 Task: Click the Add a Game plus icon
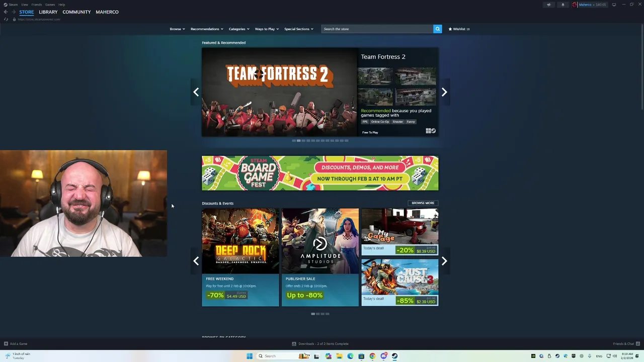[x=6, y=344]
